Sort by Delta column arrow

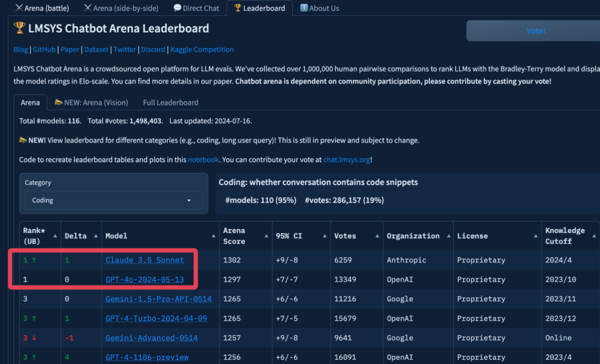(x=96, y=236)
